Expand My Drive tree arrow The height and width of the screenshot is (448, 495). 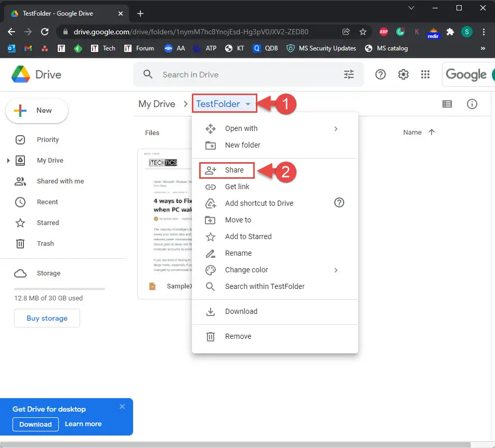pos(8,161)
